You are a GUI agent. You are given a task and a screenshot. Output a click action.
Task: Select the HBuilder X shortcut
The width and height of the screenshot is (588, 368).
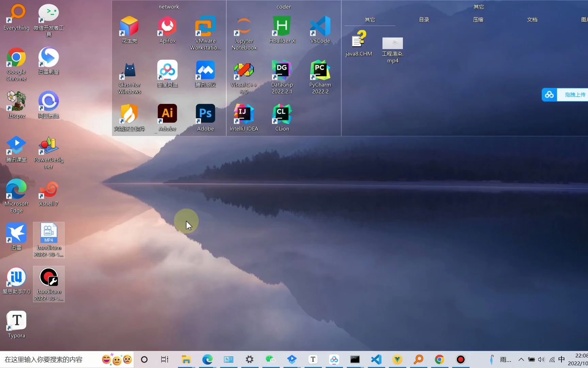click(x=282, y=30)
